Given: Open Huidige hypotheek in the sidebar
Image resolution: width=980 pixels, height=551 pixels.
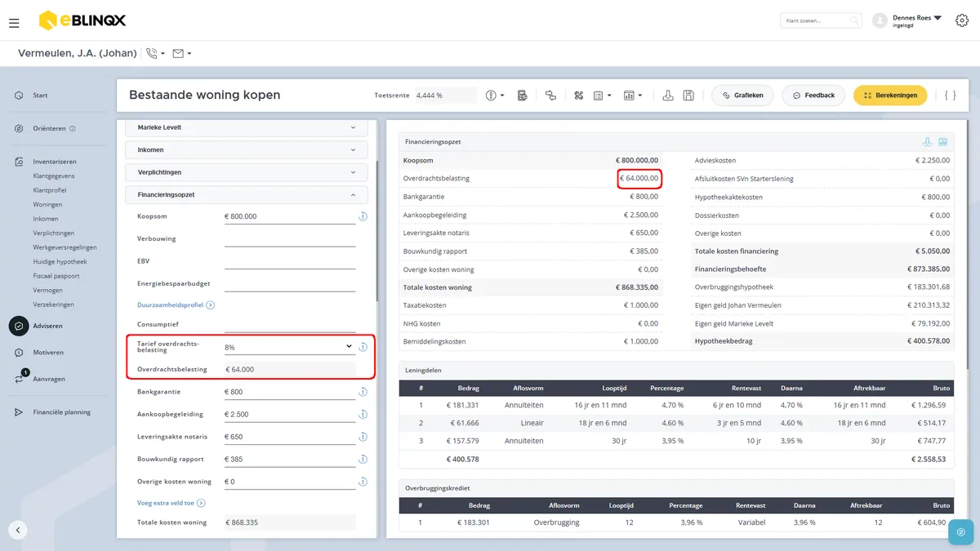Looking at the screenshot, I should [x=60, y=262].
